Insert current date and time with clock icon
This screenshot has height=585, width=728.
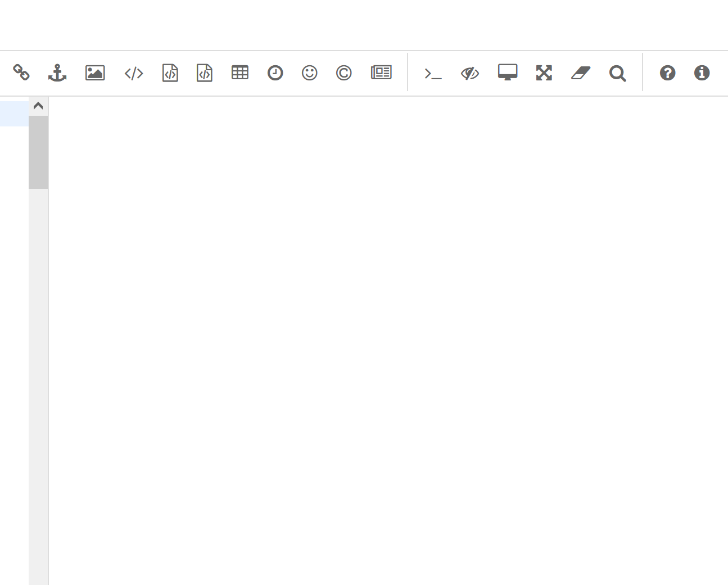pos(275,72)
